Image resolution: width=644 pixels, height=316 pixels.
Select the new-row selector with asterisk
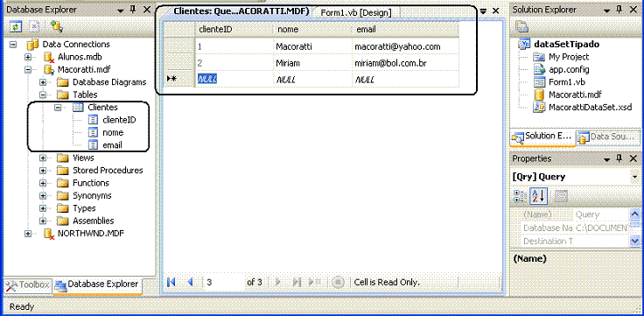pos(179,80)
